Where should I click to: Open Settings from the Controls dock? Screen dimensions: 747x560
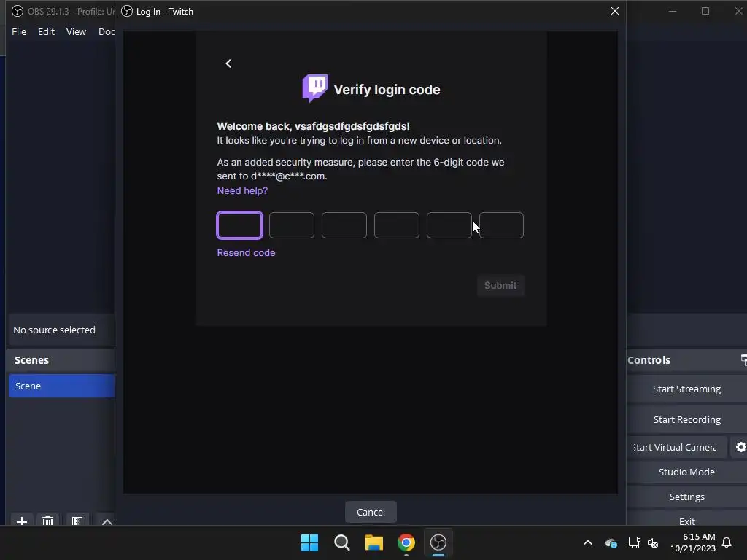pos(686,497)
